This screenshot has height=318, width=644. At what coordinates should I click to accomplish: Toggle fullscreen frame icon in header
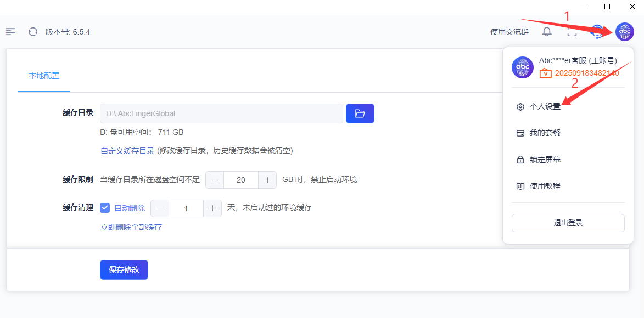(x=572, y=32)
